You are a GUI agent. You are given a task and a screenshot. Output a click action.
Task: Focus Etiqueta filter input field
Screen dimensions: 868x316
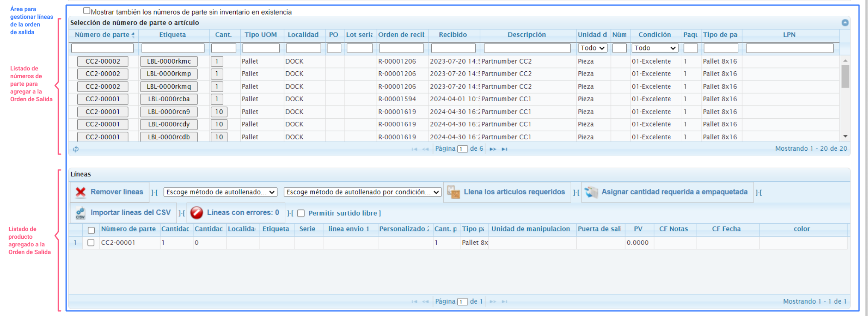tap(173, 48)
